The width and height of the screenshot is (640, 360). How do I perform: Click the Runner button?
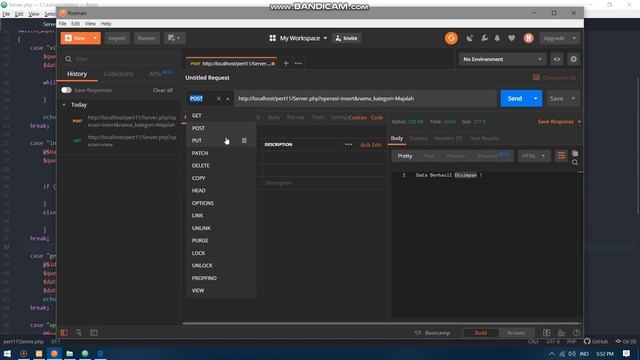coord(147,38)
